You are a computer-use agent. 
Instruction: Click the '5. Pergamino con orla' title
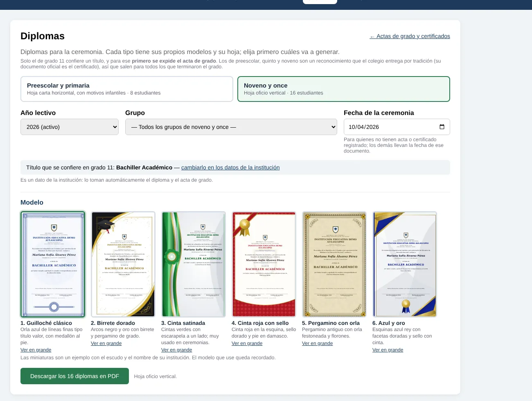[331, 323]
